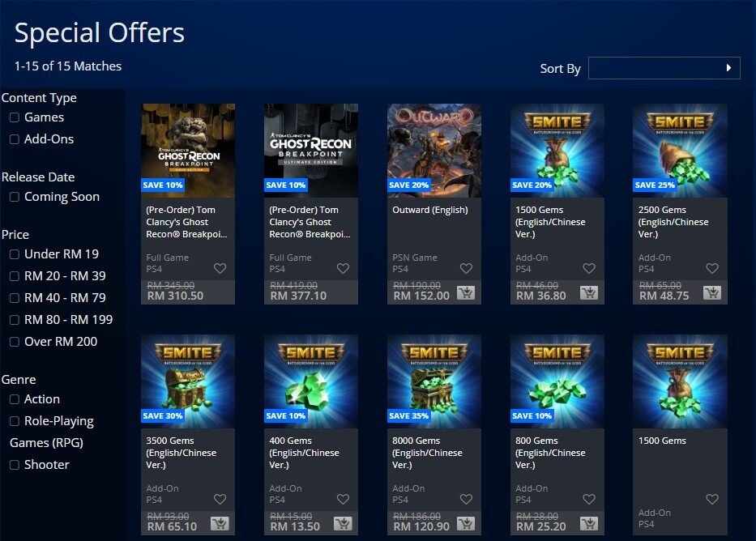
Task: Wishlist the 800 Gems add-on
Action: (589, 499)
